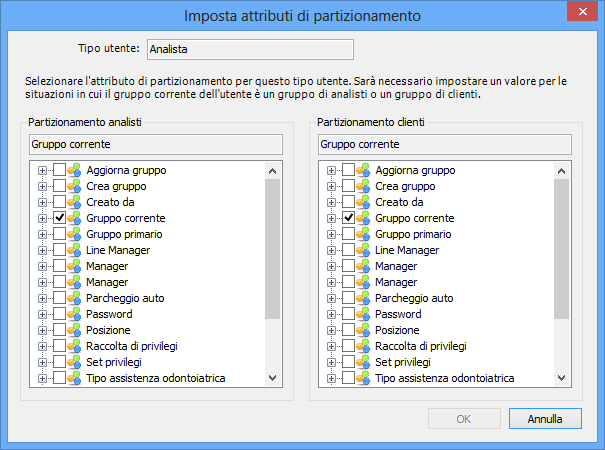Click the OK button

463,418
